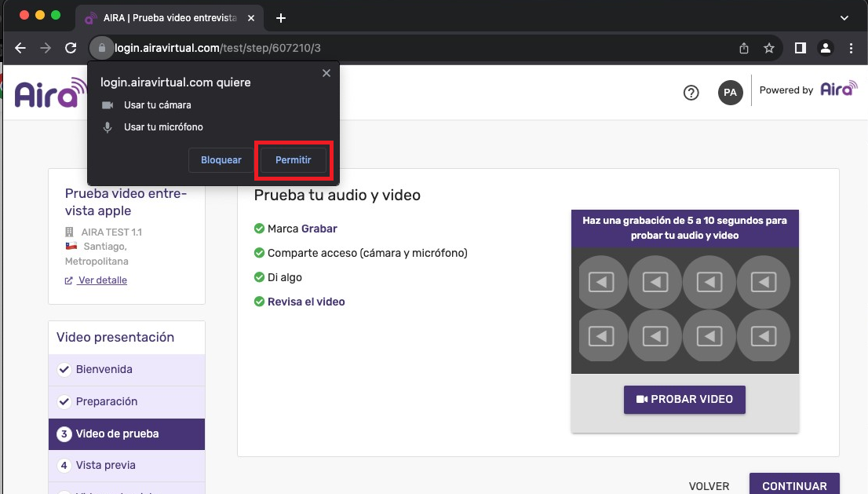The image size is (868, 494).
Task: Click the Grabar highlighted word
Action: tap(319, 229)
